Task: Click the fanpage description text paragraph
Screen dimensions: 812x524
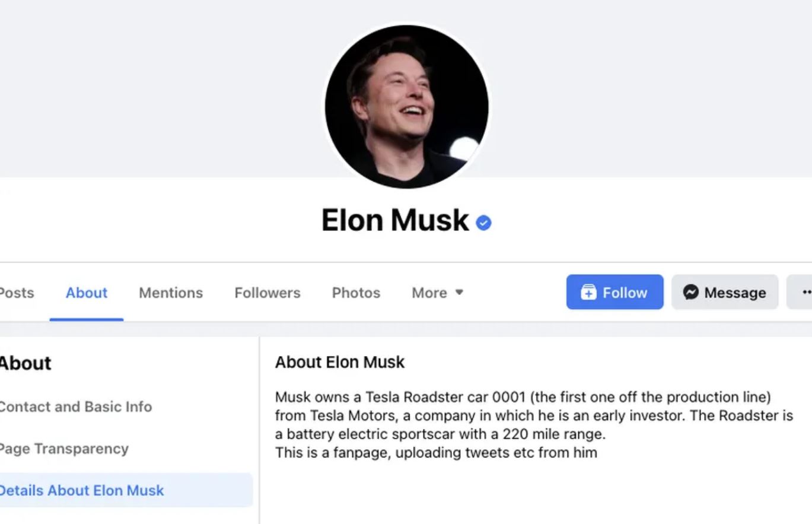Action: pos(436,452)
